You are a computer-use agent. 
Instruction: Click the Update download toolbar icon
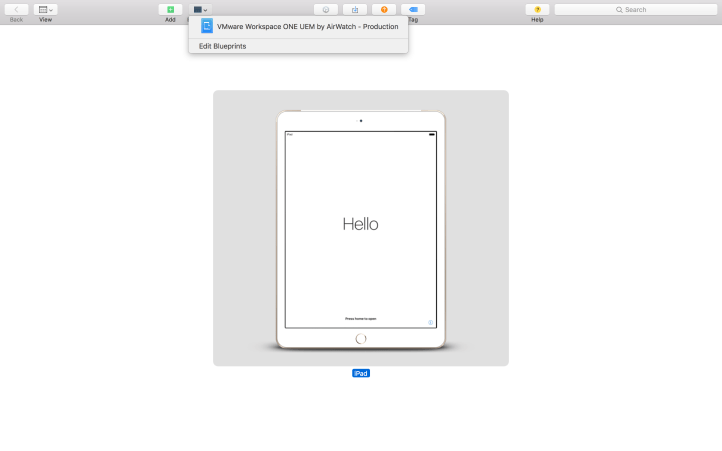pos(355,10)
